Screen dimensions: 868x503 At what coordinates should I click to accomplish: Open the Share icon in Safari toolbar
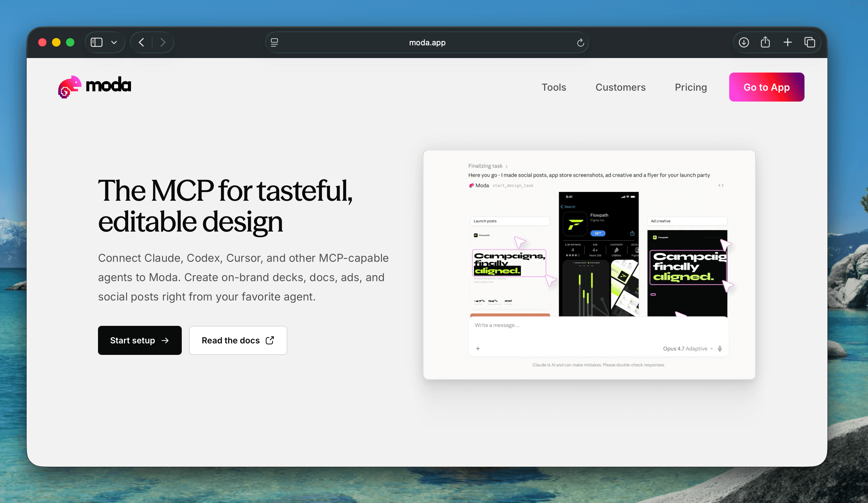pyautogui.click(x=765, y=42)
